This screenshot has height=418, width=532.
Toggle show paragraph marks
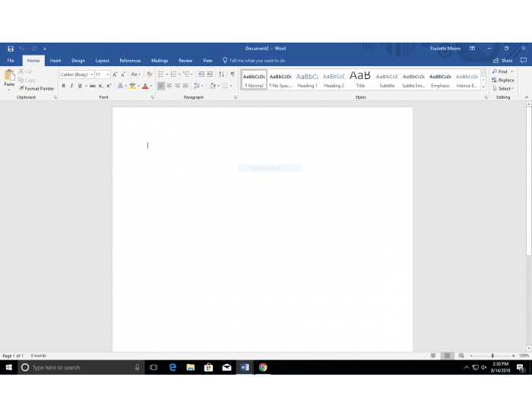pyautogui.click(x=233, y=74)
